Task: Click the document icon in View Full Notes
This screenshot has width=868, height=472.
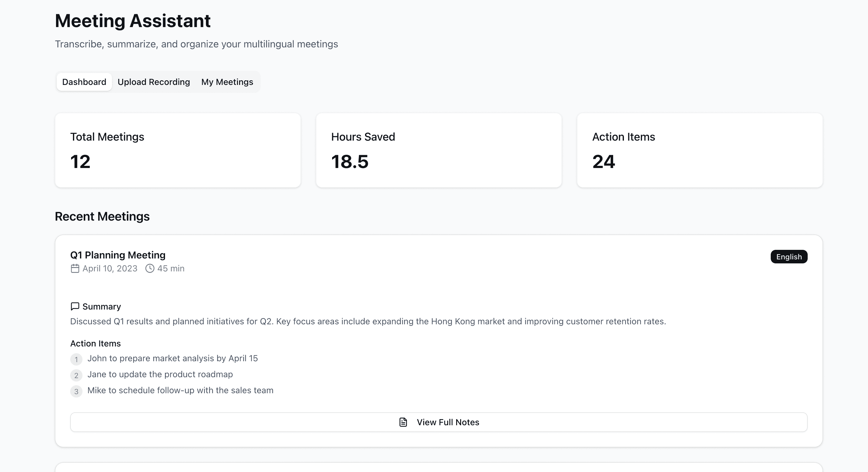Action: 403,422
